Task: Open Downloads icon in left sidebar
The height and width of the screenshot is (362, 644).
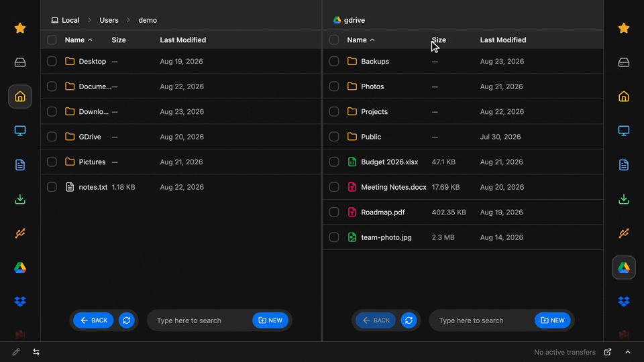Action: (x=20, y=199)
